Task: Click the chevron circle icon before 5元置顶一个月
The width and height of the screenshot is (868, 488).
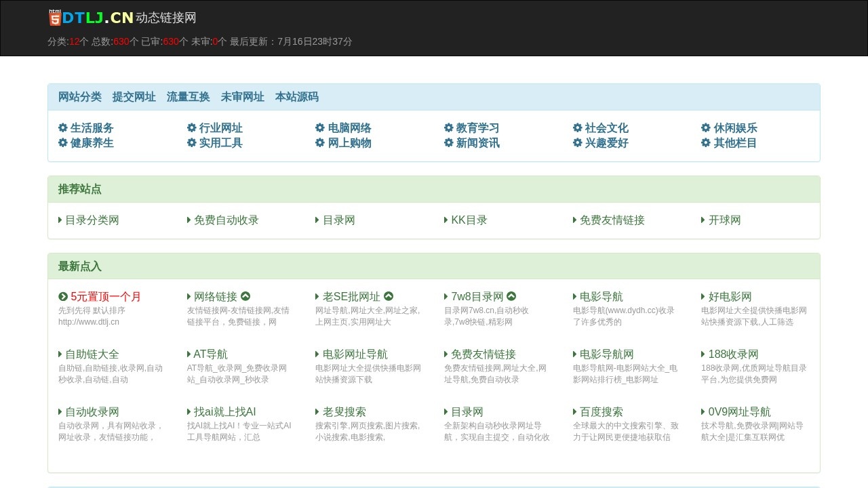Action: coord(63,296)
